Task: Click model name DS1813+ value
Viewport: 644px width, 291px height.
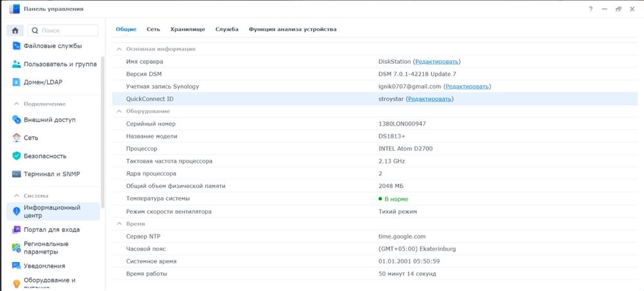Action: point(392,136)
